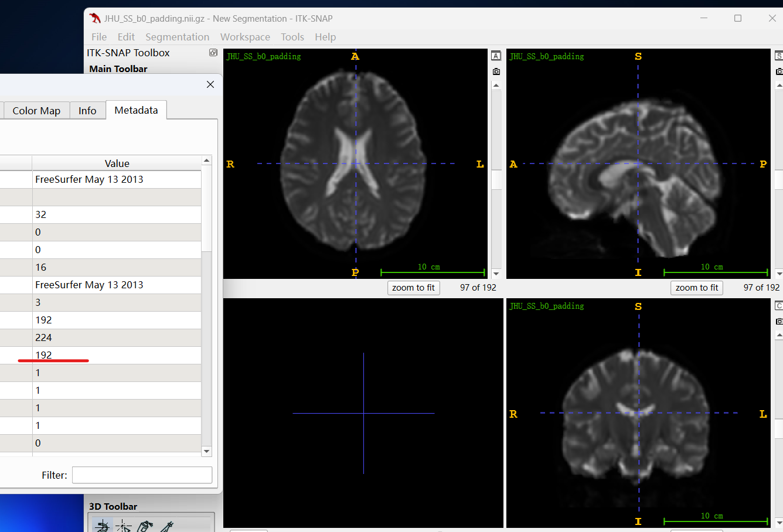Screen dimensions: 783x532
Task: Click into the Filter text field
Action: tap(142, 475)
